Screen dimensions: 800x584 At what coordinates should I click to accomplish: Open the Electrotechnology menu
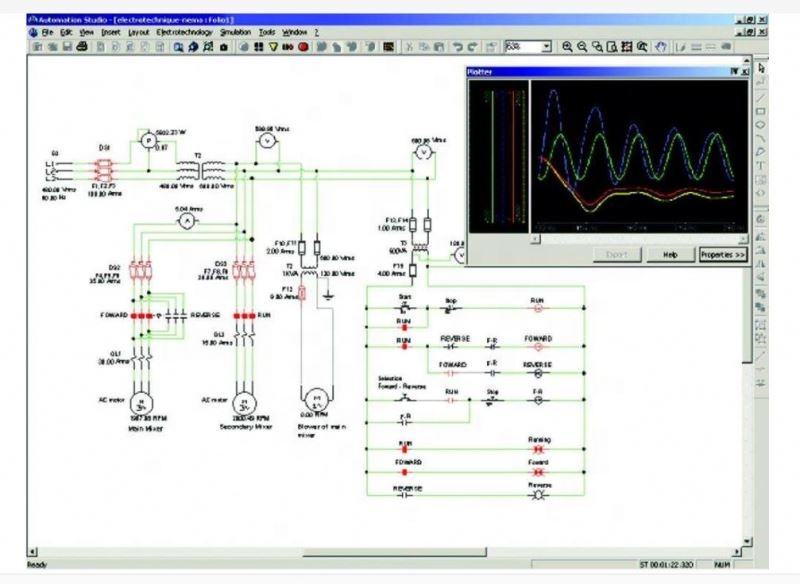coord(184,32)
